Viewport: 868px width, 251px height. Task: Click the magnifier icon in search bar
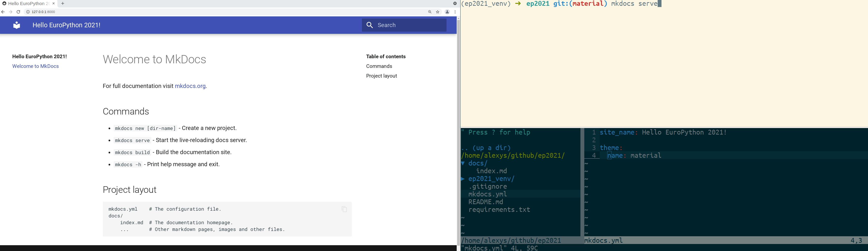point(370,25)
